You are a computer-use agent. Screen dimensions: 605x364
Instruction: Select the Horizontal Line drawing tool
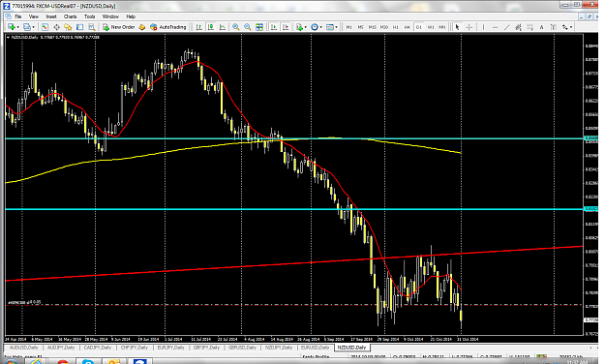pyautogui.click(x=495, y=27)
